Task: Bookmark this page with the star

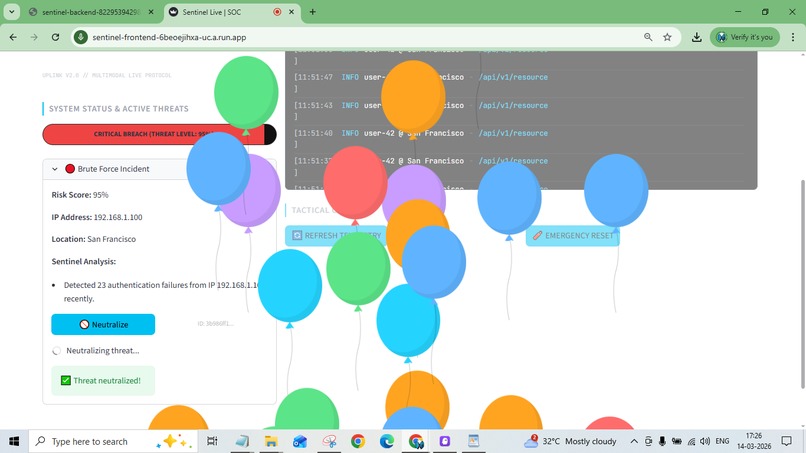Action: 667,37
